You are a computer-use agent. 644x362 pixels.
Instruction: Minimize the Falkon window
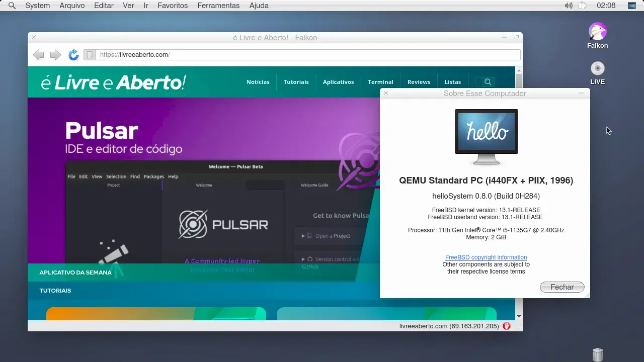pos(505,37)
